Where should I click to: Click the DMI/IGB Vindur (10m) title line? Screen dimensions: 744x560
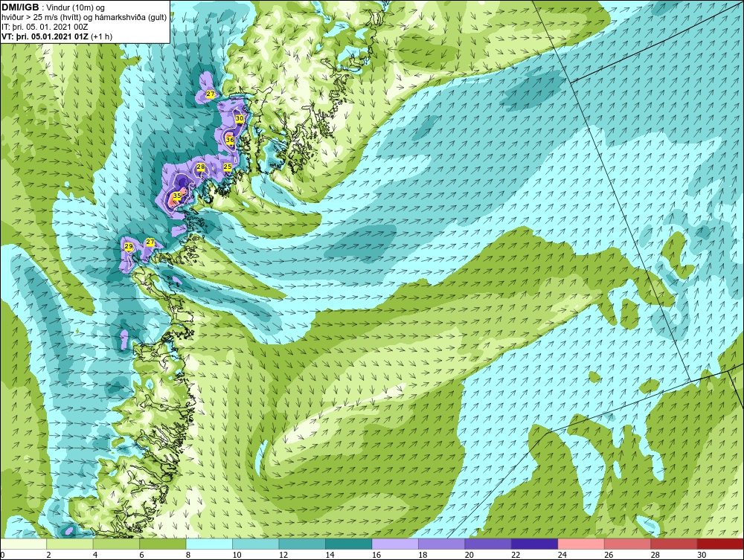pos(53,7)
